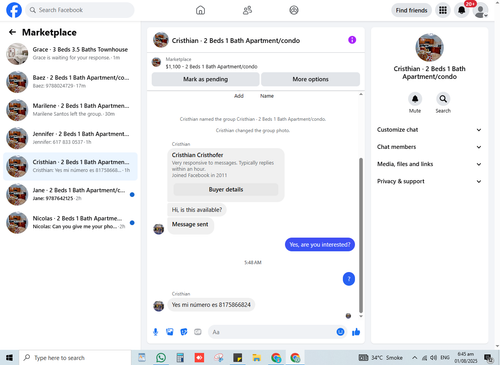500x365 pixels.
Task: Click the 'Hi, is this available?' message
Action: pos(197,210)
